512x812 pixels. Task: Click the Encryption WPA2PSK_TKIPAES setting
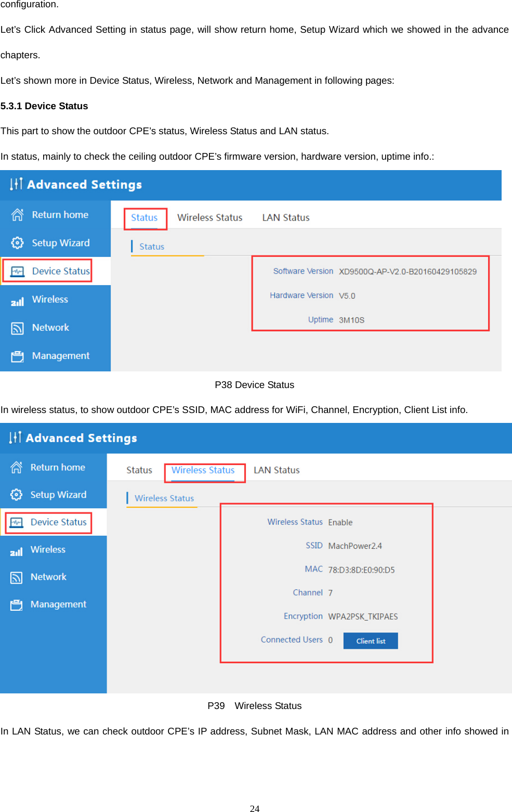click(362, 616)
